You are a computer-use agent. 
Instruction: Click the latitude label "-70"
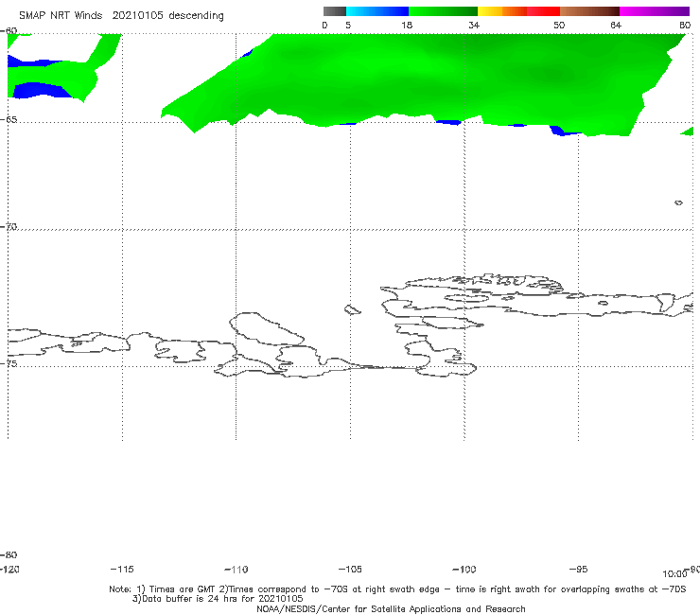pos(9,226)
